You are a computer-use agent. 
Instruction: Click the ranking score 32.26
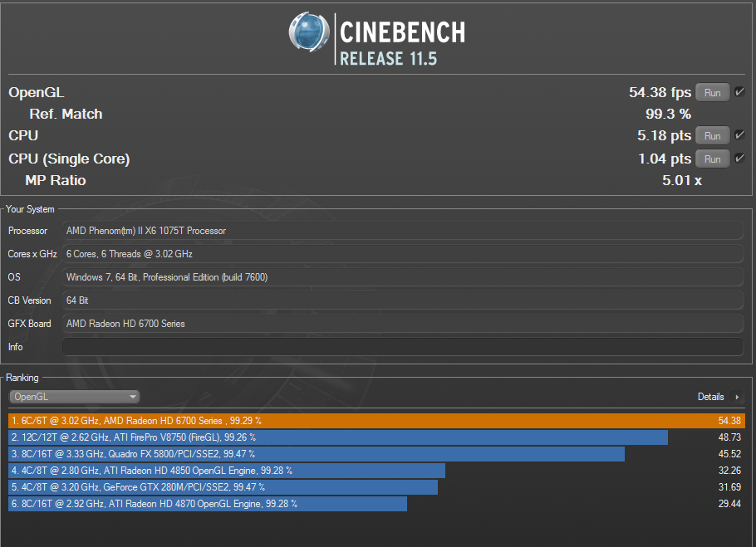click(729, 471)
